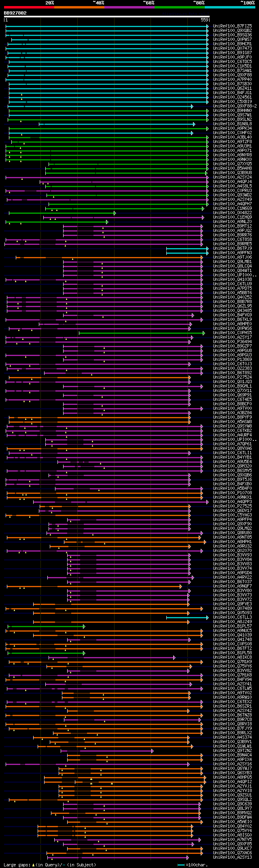Click the query name BB927802

pyautogui.click(x=15, y=13)
